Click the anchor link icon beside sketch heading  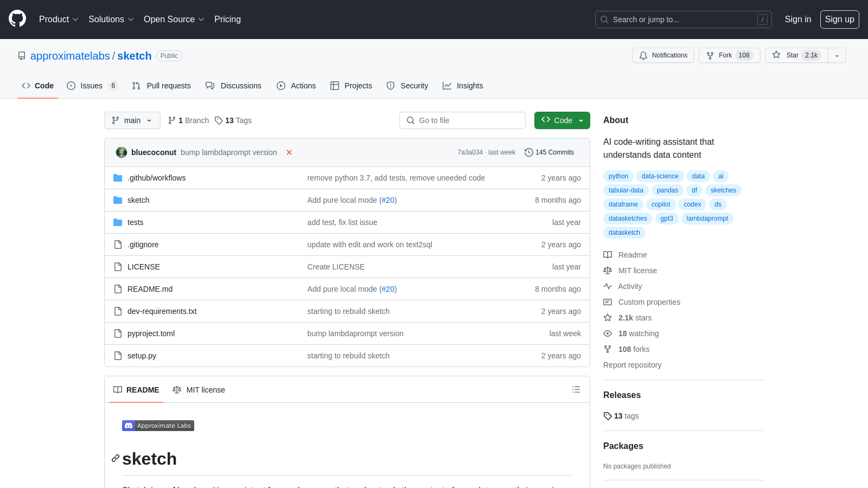[x=116, y=459]
